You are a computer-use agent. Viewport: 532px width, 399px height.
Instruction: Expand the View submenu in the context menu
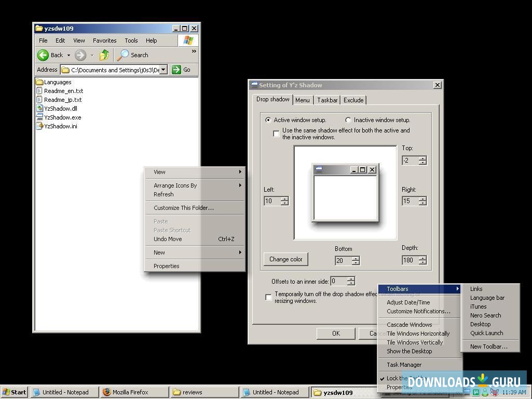tap(159, 171)
